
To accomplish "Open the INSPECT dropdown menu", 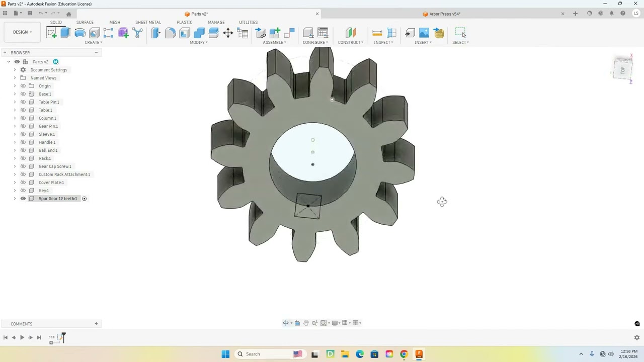I will [383, 42].
